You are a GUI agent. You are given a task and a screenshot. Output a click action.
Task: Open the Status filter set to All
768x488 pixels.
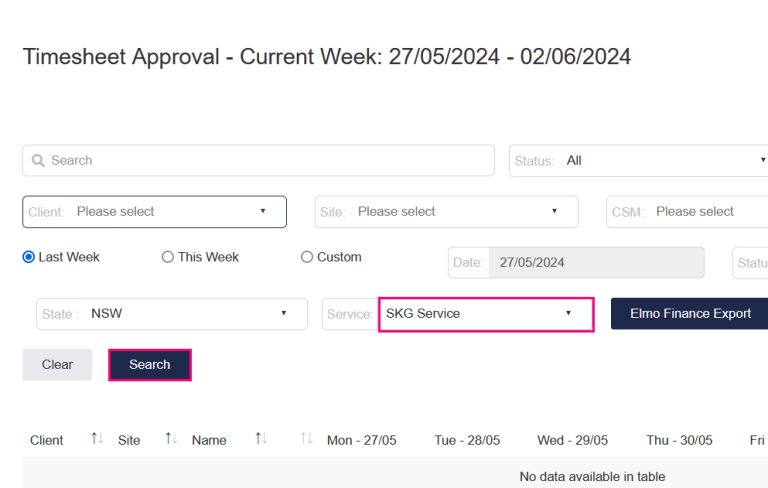pyautogui.click(x=640, y=161)
